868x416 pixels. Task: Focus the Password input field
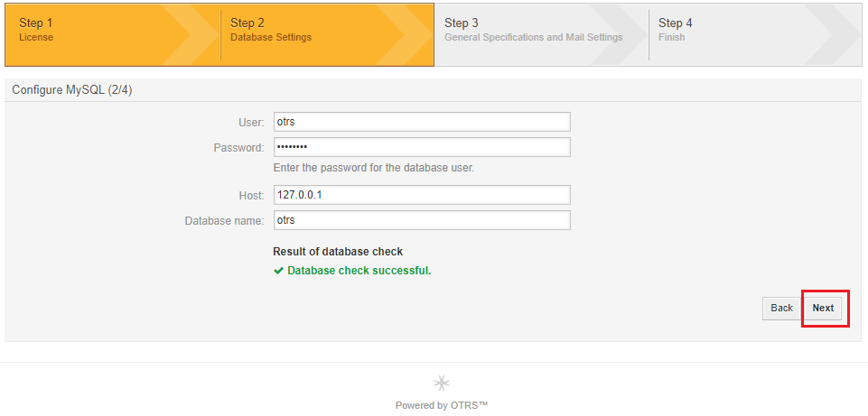click(x=422, y=147)
